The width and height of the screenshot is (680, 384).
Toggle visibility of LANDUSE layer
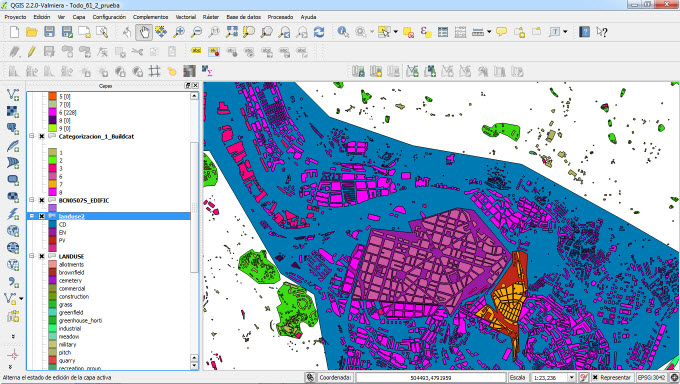[x=42, y=256]
